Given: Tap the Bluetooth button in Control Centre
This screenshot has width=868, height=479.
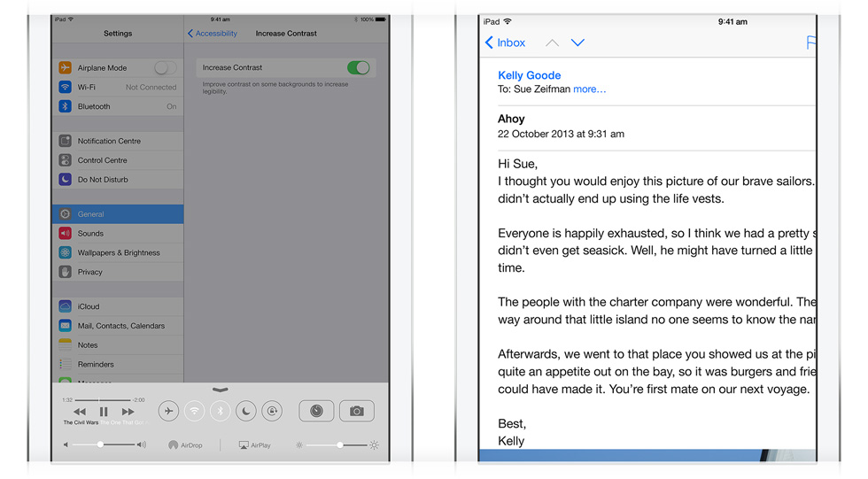Looking at the screenshot, I should [x=221, y=411].
